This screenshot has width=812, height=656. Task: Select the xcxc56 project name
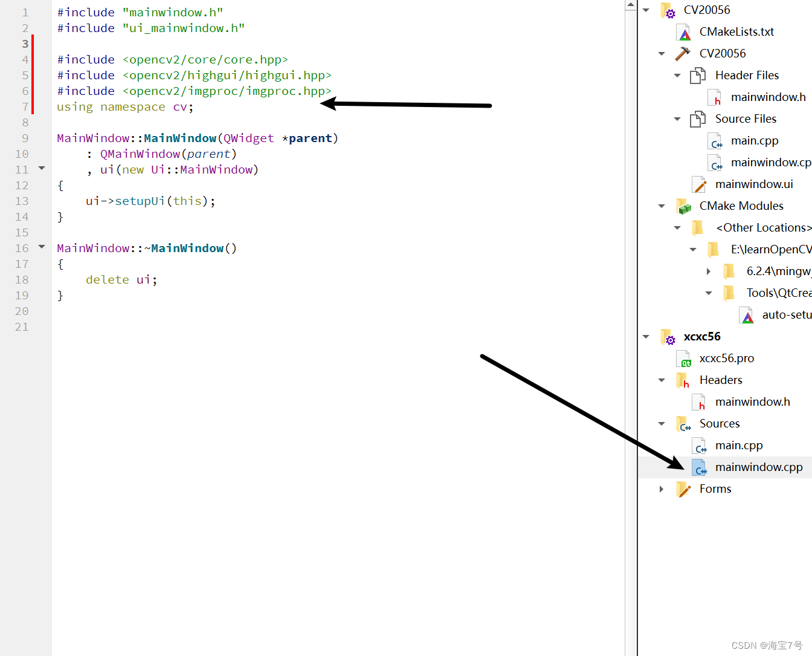[702, 337]
